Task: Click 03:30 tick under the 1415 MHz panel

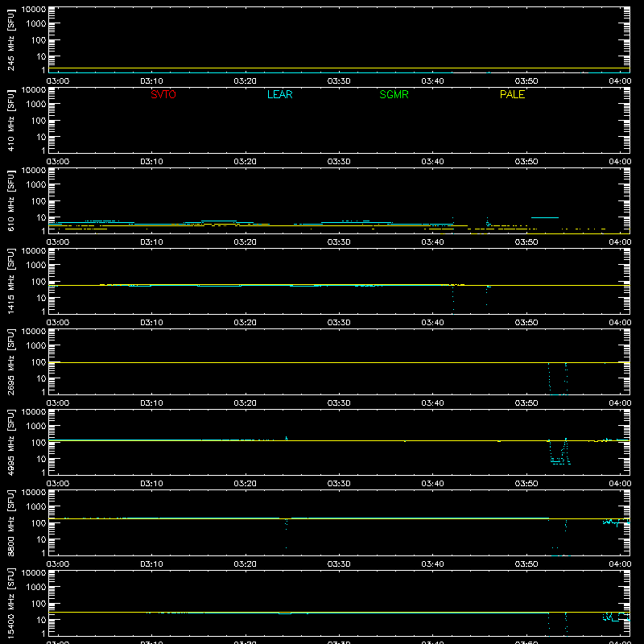Action: point(339,323)
